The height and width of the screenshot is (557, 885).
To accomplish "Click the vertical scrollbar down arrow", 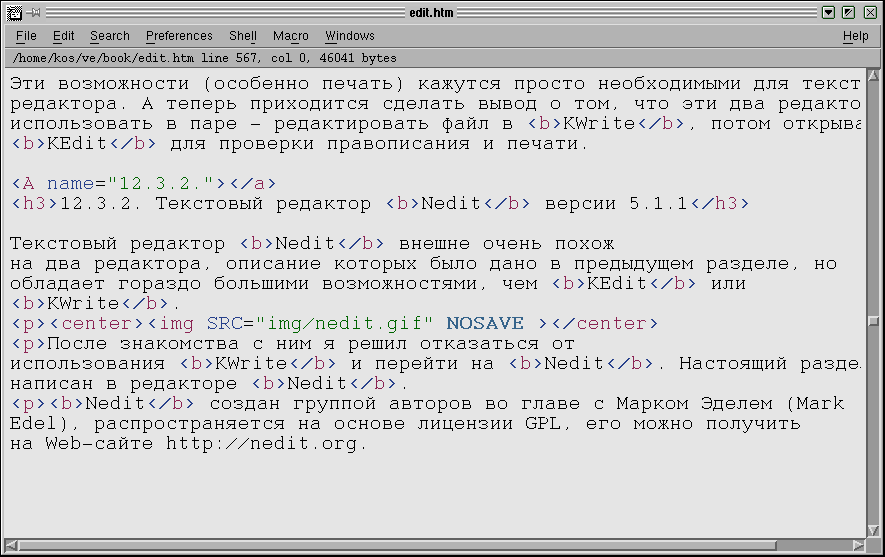I will point(874,530).
